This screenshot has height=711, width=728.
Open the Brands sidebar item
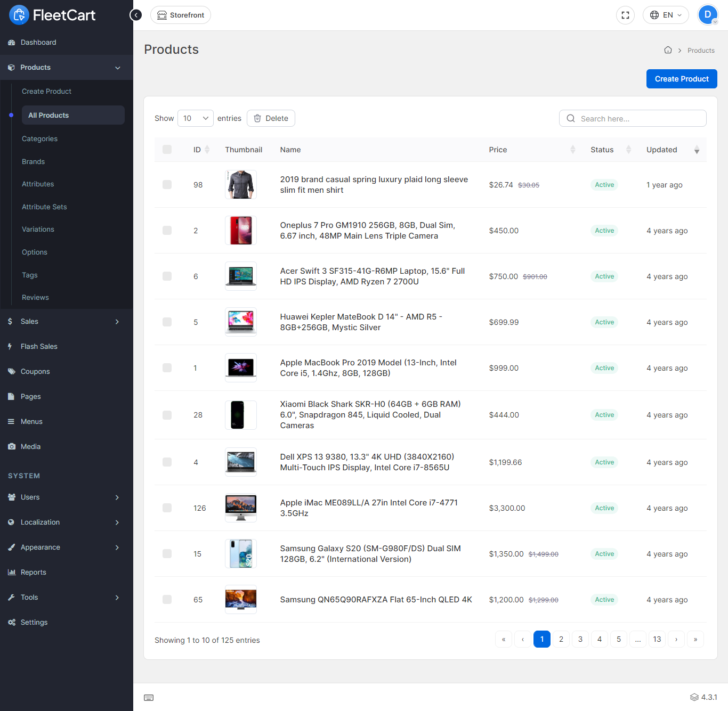click(x=33, y=161)
